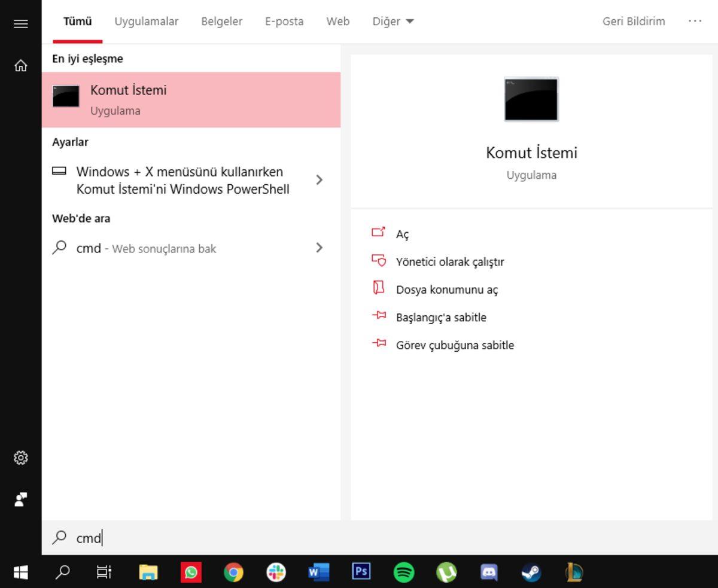718x588 pixels.
Task: Open WhatsApp from the taskbar
Action: (191, 572)
